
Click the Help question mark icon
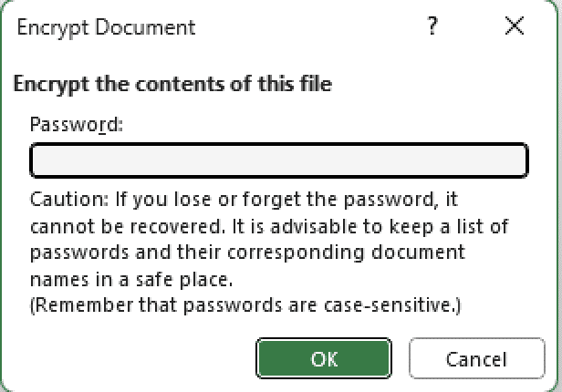pyautogui.click(x=432, y=27)
